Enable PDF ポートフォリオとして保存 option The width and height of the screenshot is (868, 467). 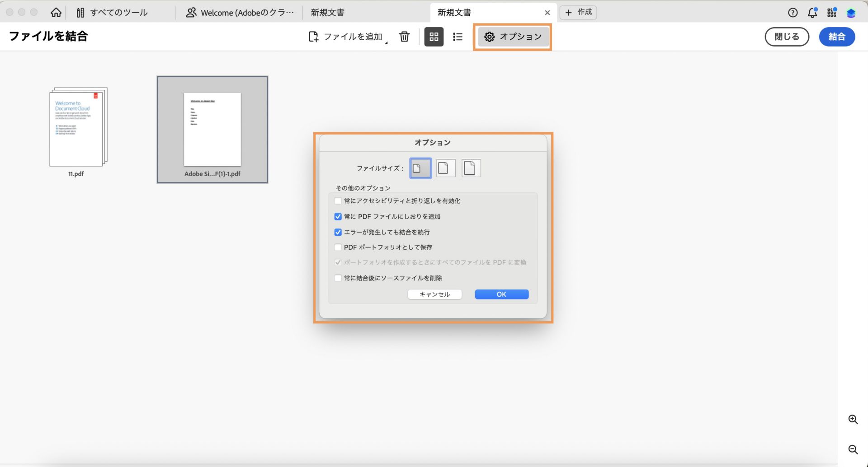click(x=338, y=247)
